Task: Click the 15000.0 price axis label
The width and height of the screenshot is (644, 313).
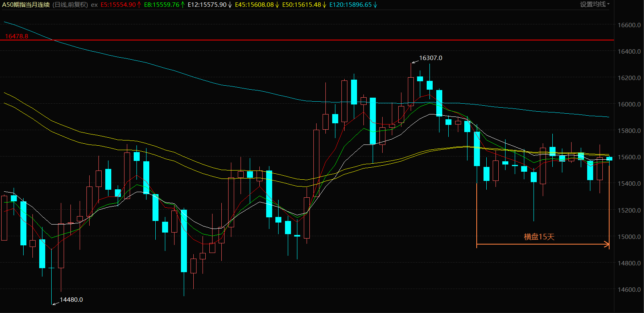Action: [629, 237]
